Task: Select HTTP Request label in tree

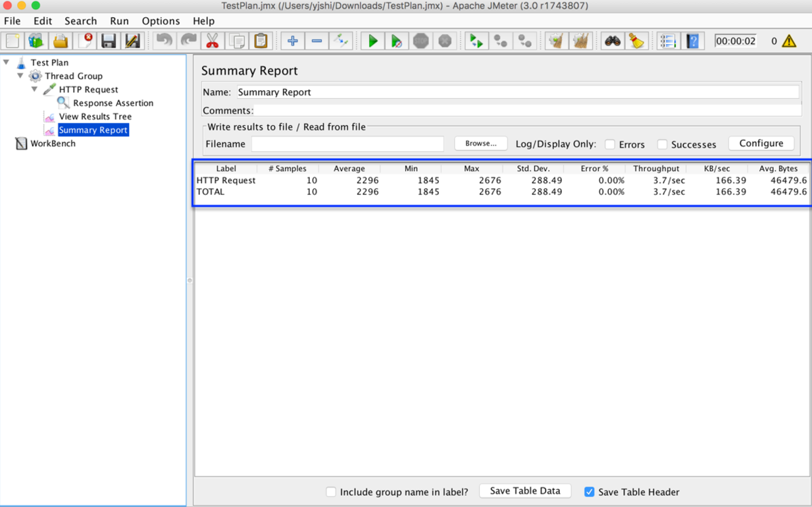Action: [x=88, y=90]
